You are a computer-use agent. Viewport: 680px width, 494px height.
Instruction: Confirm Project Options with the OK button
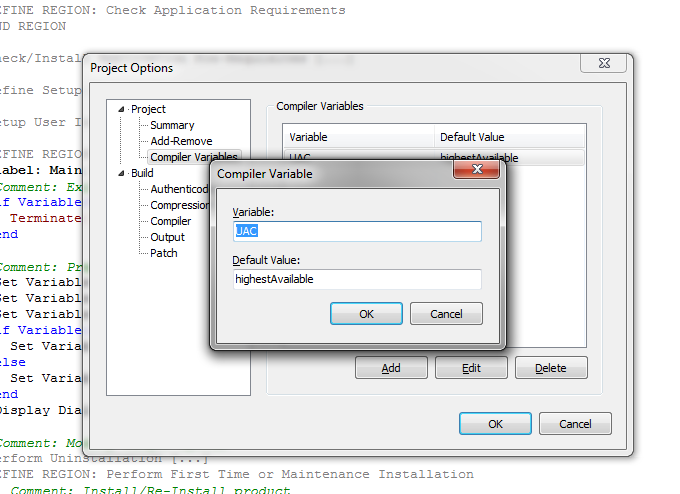495,424
